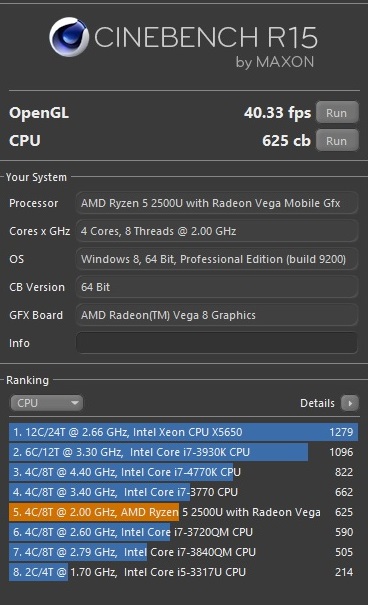Image resolution: width=368 pixels, height=605 pixels.
Task: Run the OpenGL benchmark test
Action: (x=337, y=113)
